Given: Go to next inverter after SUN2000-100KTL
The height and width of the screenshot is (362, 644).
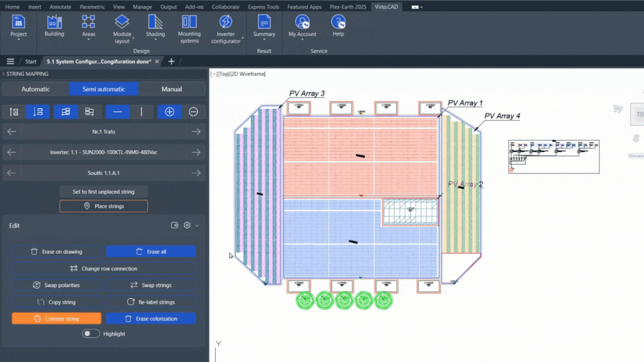Looking at the screenshot, I should pos(196,153).
